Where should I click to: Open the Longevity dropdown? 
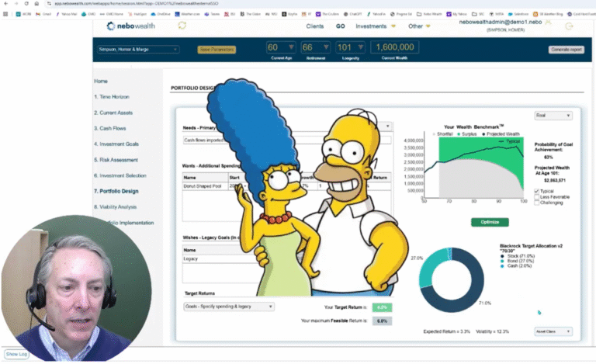point(351,47)
